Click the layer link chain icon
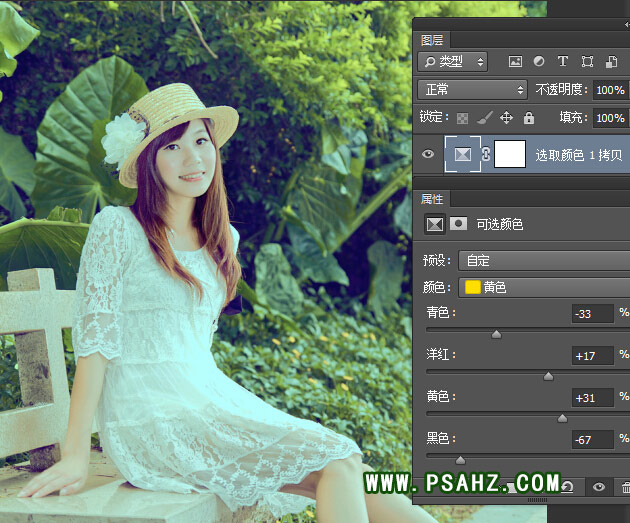 pyautogui.click(x=486, y=155)
